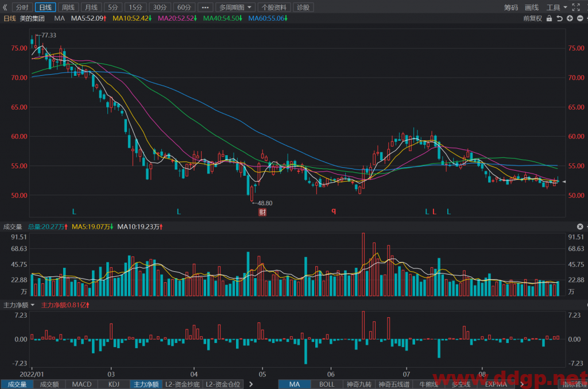Switch to 分时 intraday view
This screenshot has height=389, width=588.
coord(22,7)
